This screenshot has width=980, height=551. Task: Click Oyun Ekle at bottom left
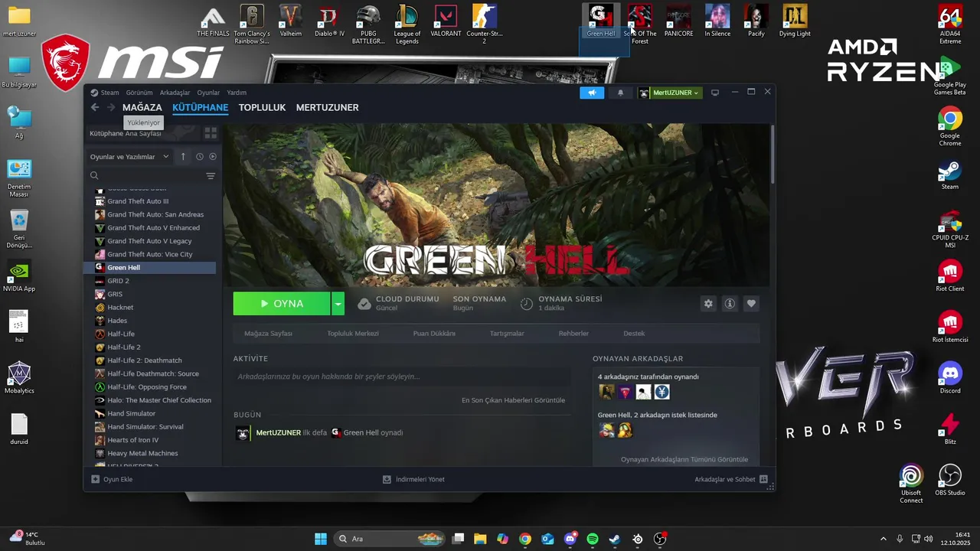pos(112,479)
